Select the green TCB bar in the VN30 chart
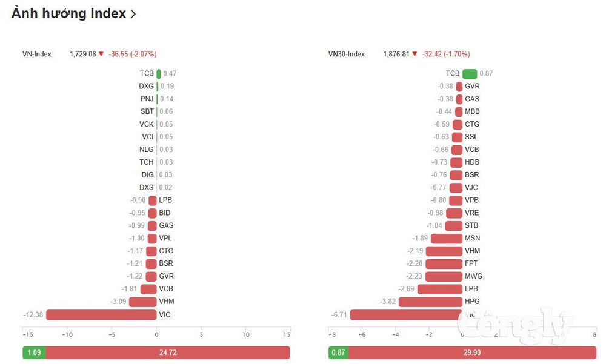606x364 pixels. coord(470,73)
